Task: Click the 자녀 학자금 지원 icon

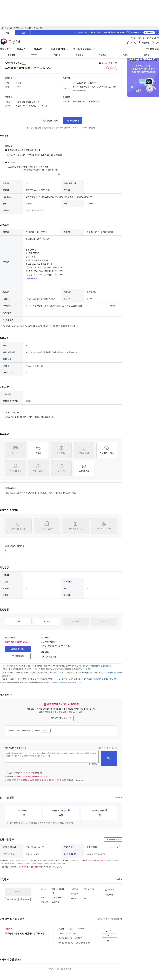Action: [x=107, y=450]
